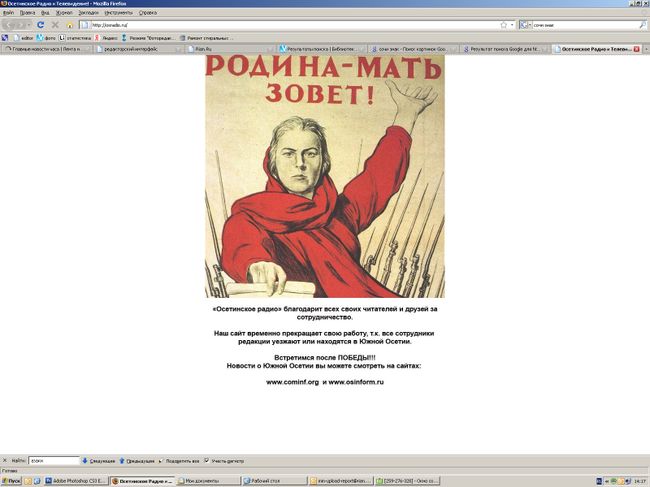Open the search engine selector dropdown

click(525, 25)
